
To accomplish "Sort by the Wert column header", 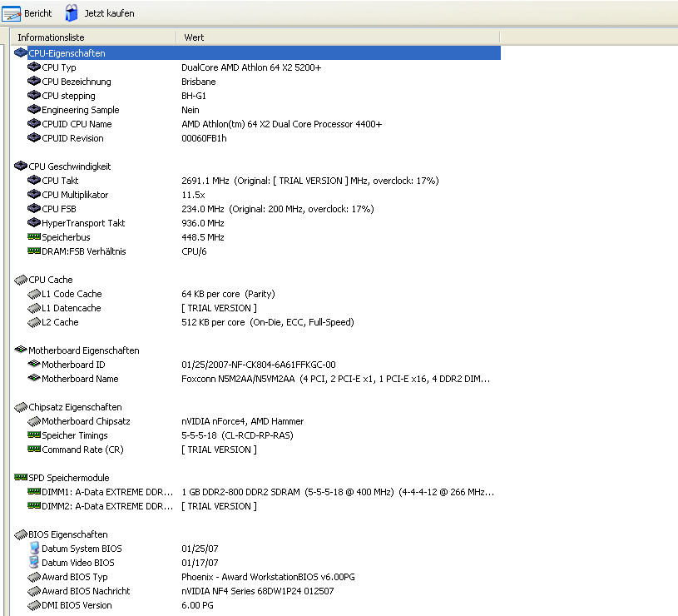I will [338, 37].
